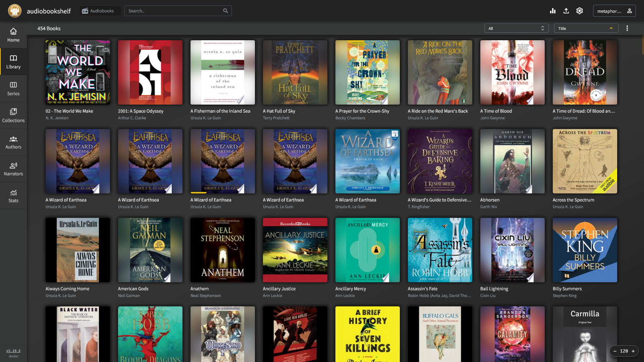Screen dimensions: 644x362
Task: Open A Prayer for the Crown-Shy cover
Action: pos(368,72)
